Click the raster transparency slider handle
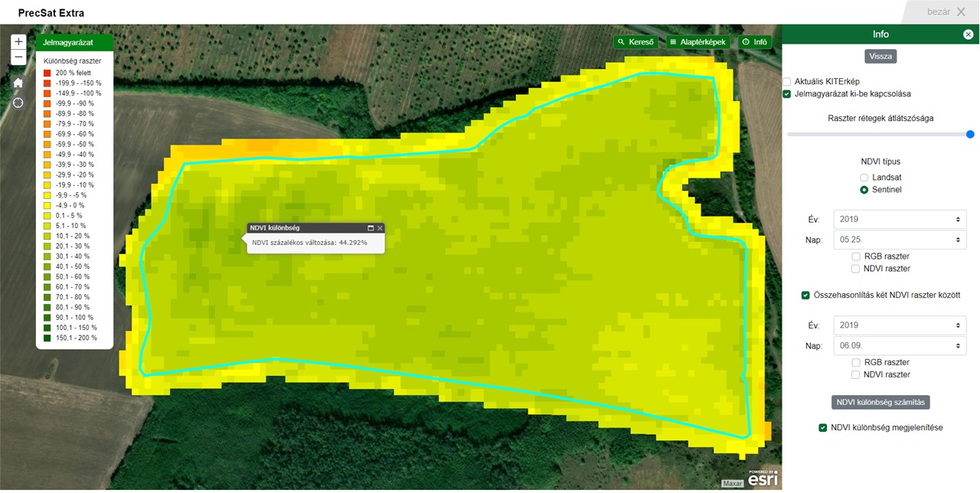The width and height of the screenshot is (980, 493). (x=970, y=134)
